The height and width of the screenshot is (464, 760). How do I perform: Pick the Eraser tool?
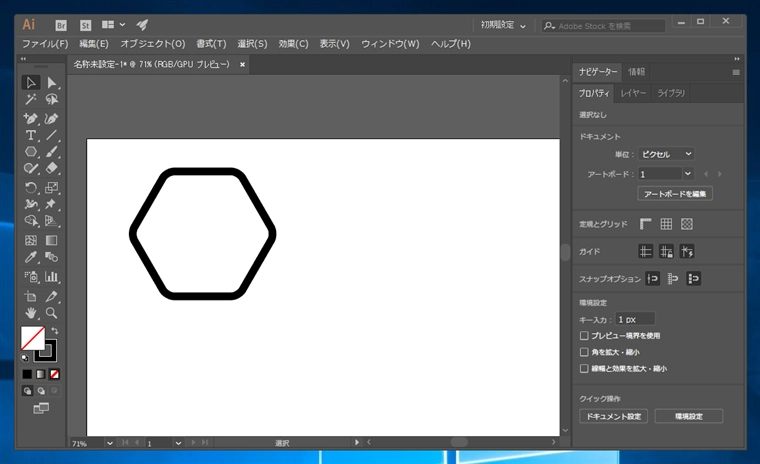[x=51, y=168]
